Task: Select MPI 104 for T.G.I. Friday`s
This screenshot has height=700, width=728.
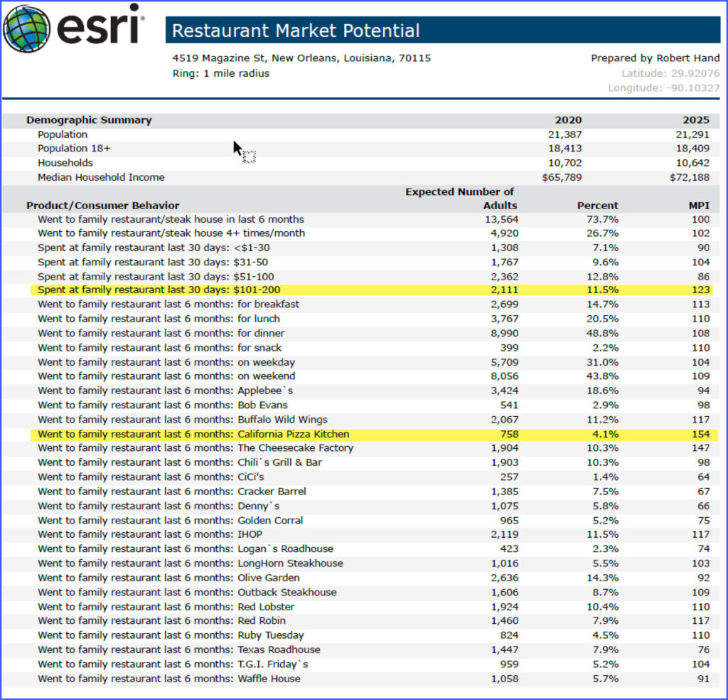Action: click(700, 664)
